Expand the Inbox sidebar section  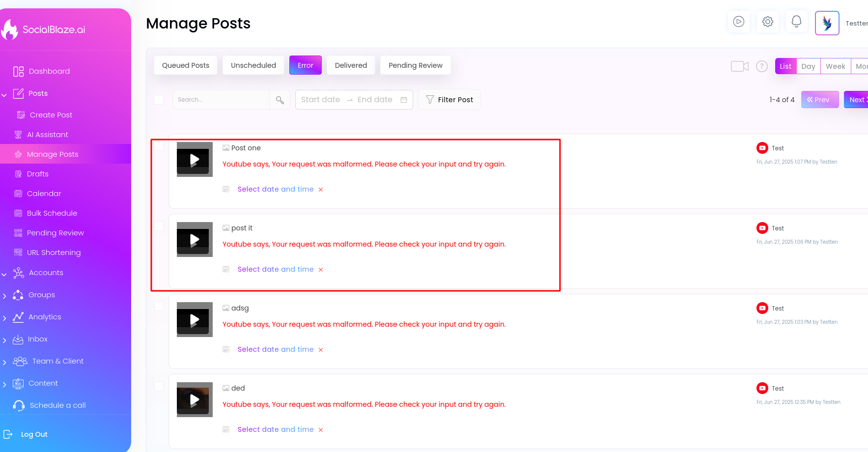tap(4, 340)
